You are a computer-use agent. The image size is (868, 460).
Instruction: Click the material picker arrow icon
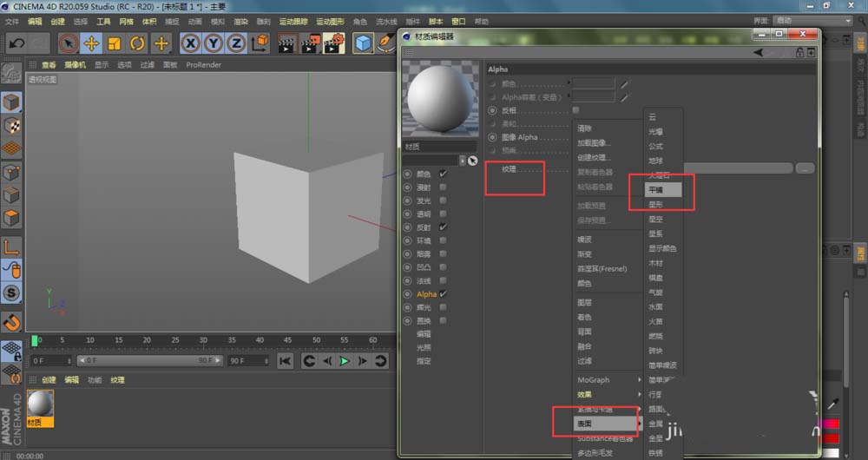pos(472,161)
